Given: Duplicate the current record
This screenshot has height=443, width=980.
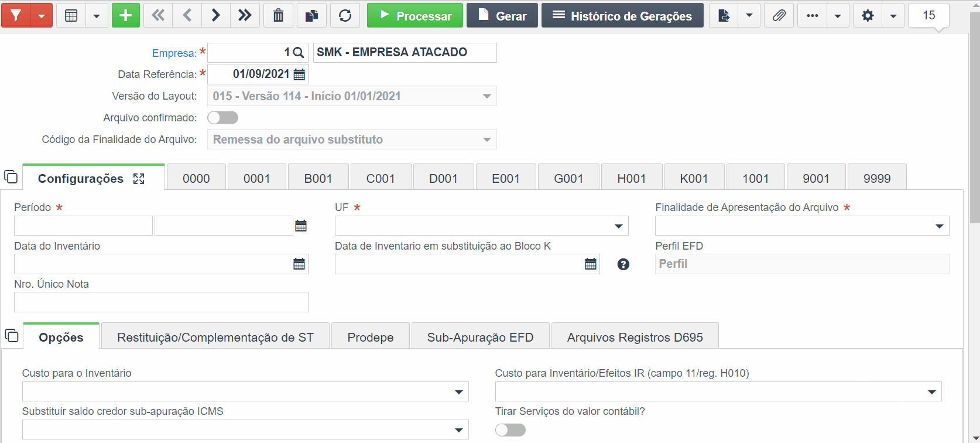Looking at the screenshot, I should pyautogui.click(x=312, y=15).
